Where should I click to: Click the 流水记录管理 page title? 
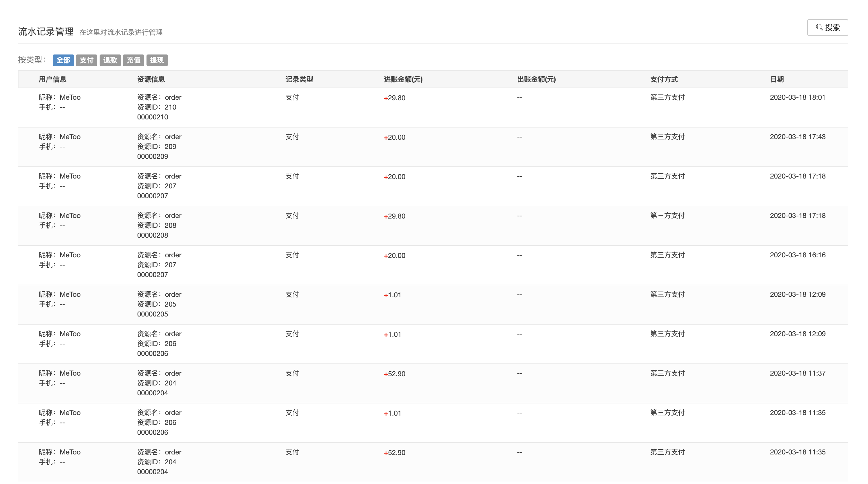click(46, 31)
